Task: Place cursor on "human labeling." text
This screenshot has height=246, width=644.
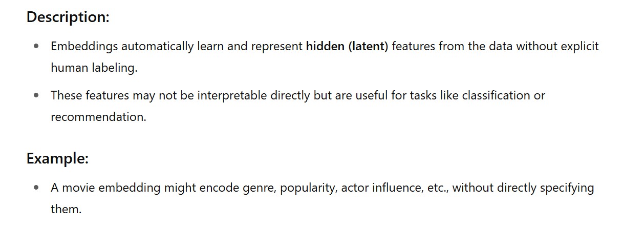Action: pos(94,68)
